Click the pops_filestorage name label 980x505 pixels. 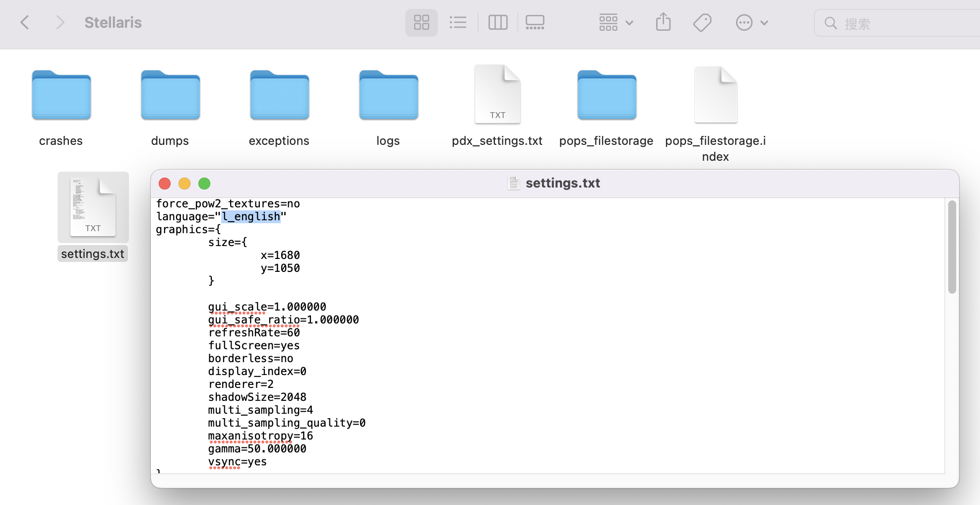(x=607, y=141)
